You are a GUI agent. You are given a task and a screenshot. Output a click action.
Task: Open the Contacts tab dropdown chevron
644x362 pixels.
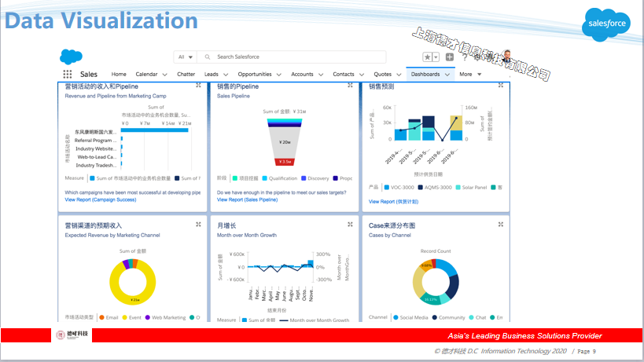pos(362,75)
